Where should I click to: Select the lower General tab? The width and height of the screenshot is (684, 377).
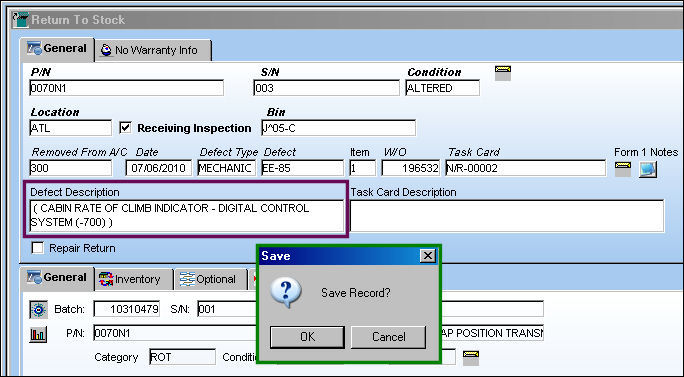(x=57, y=278)
